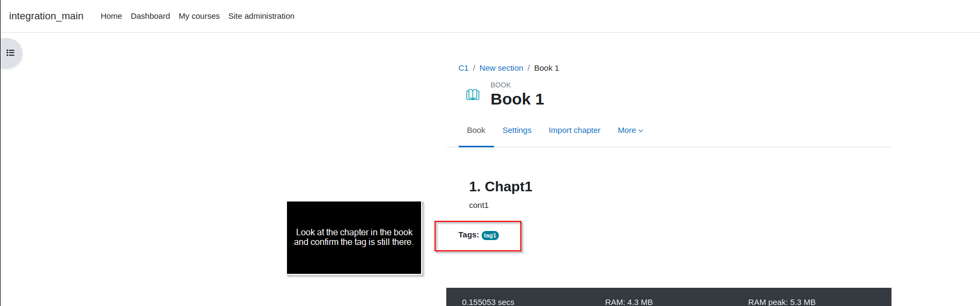
Task: Click the 1. Chapt1 chapter heading
Action: coord(500,186)
